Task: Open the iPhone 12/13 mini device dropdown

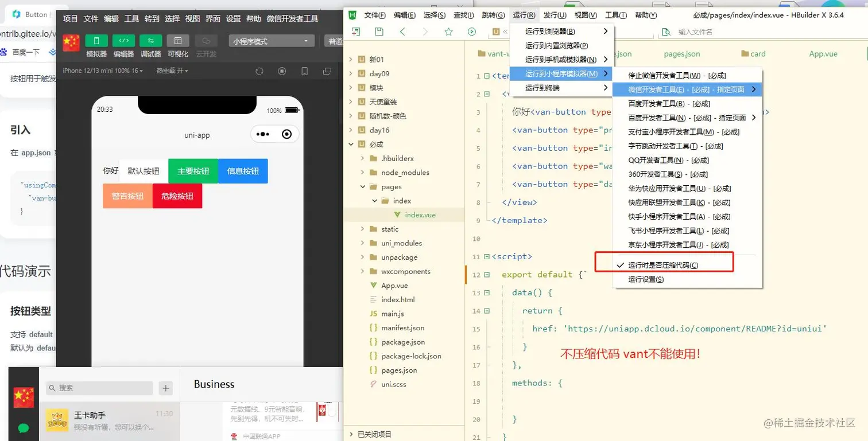Action: [103, 71]
